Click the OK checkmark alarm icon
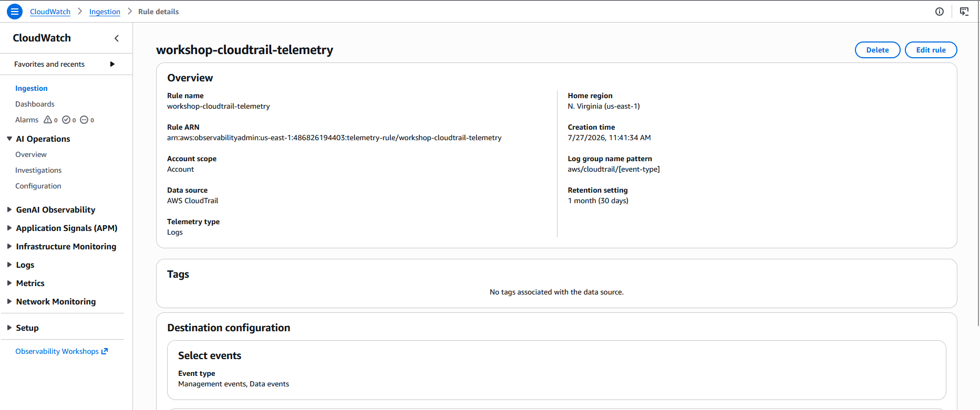 [x=66, y=120]
